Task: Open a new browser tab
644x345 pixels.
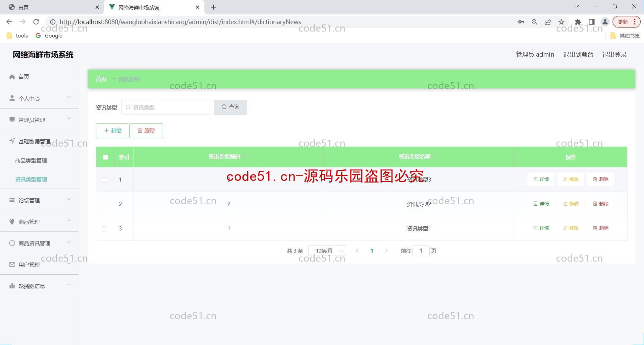Action: 213,7
